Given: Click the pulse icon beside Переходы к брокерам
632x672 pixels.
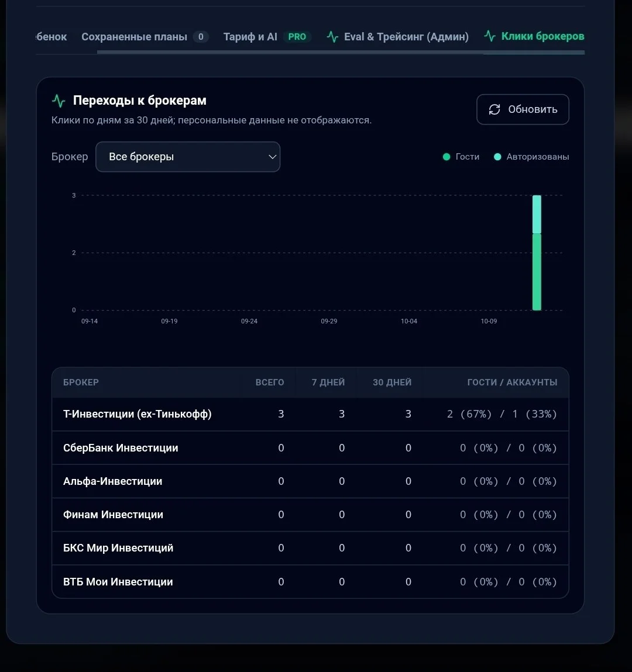Looking at the screenshot, I should (59, 101).
